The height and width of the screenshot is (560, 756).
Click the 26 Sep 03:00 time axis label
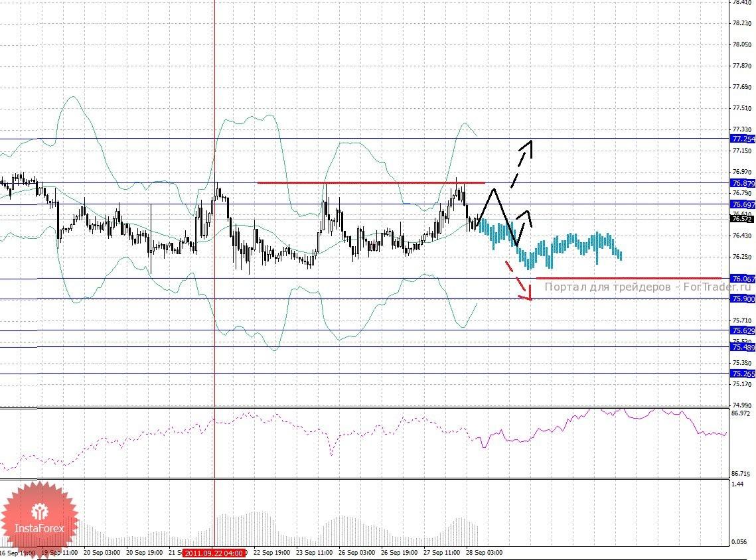pos(357,552)
